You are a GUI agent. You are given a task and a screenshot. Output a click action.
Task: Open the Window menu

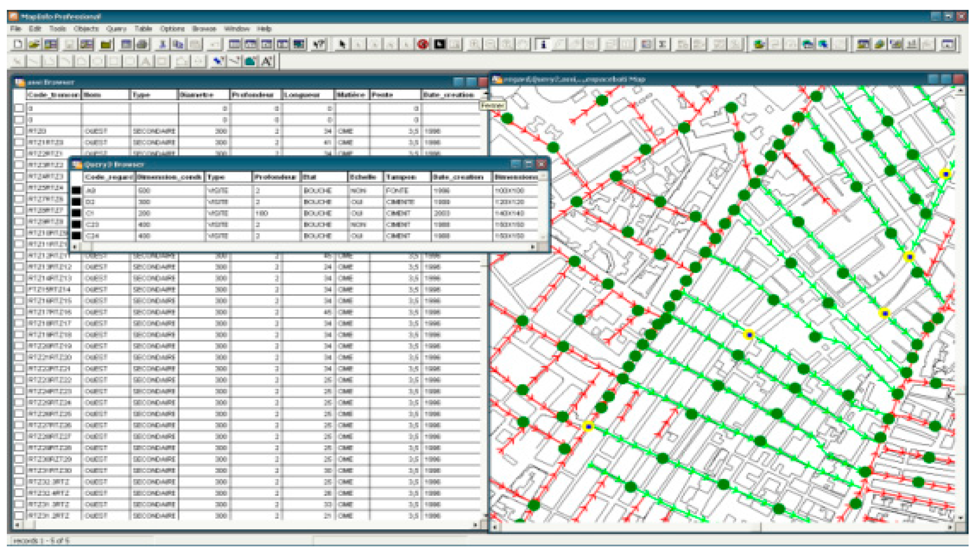[237, 29]
